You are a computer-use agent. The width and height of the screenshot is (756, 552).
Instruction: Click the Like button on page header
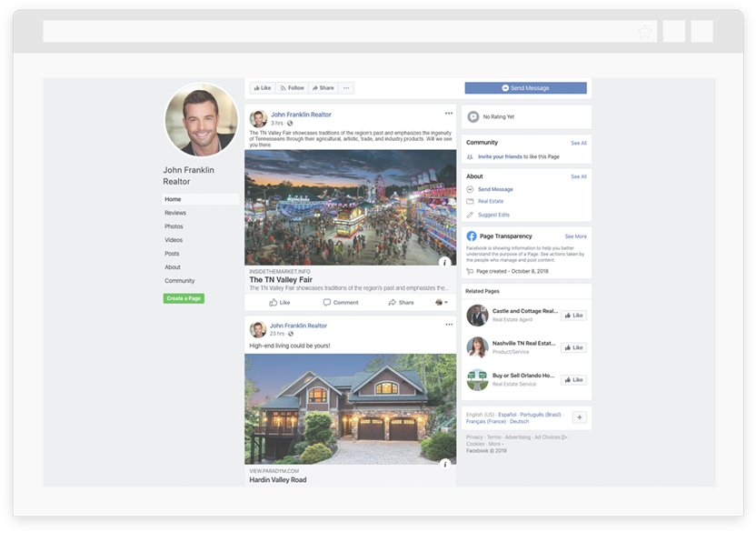[x=263, y=88]
